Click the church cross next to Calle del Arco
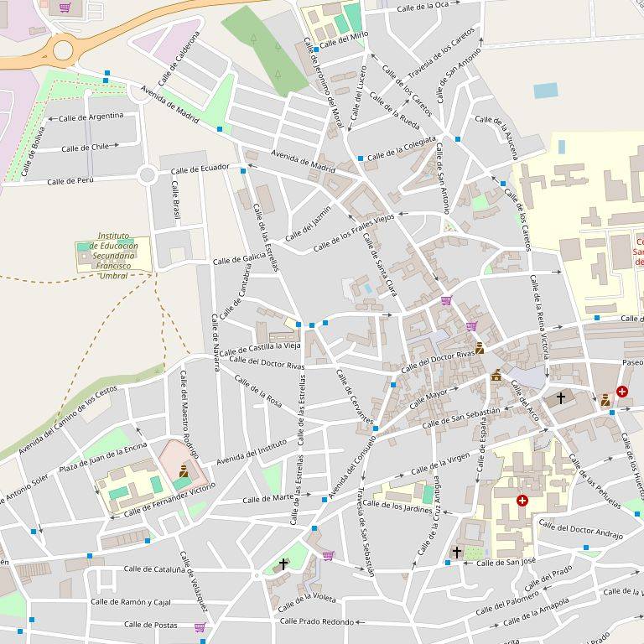The height and width of the screenshot is (644, 644). point(561,397)
